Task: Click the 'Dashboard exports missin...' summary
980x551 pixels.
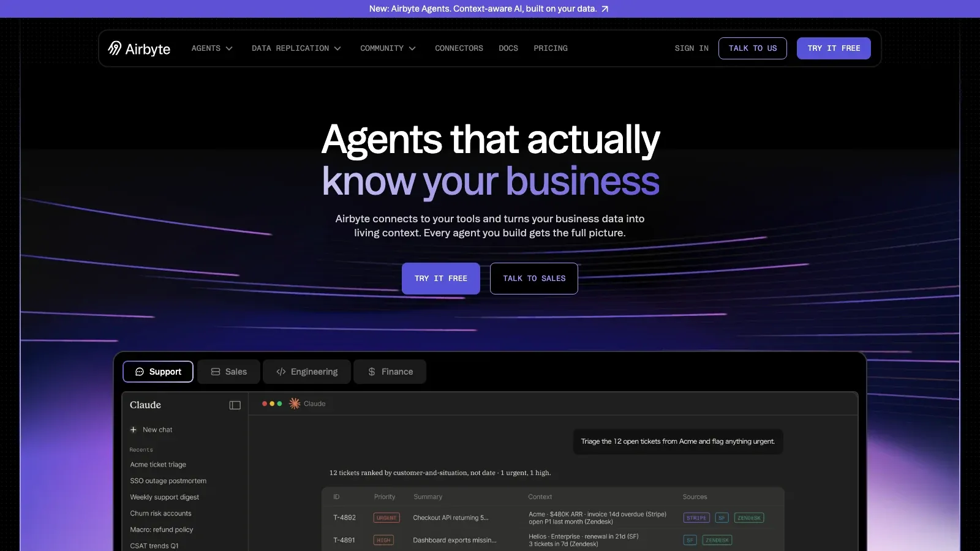Action: 454,540
